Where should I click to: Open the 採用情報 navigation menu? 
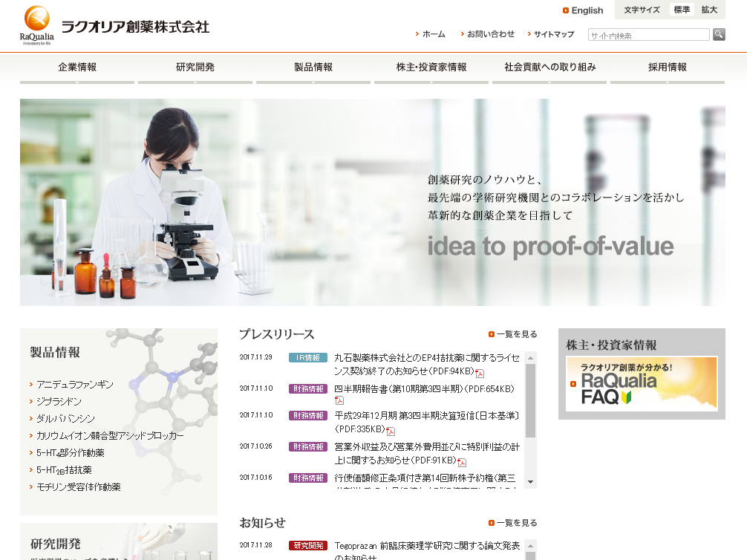click(668, 68)
